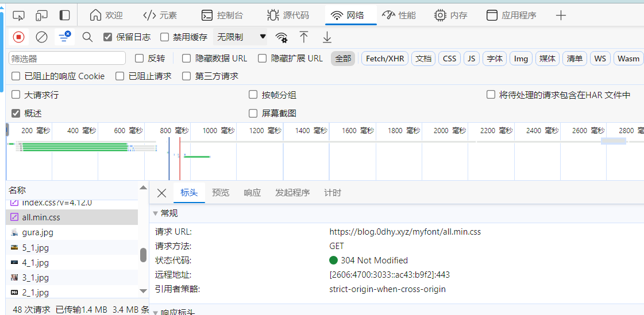Uncheck the 保留日志 checkbox
The width and height of the screenshot is (644, 315).
tap(107, 37)
